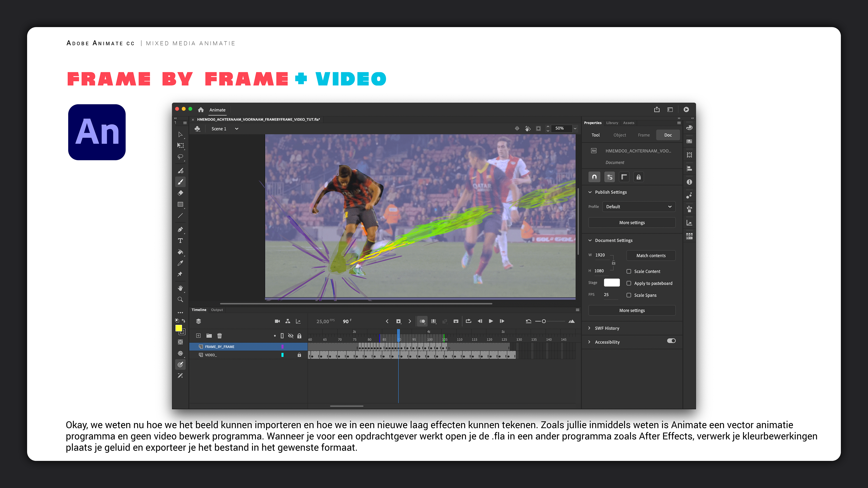
Task: Pick the Zoom magnifier tool
Action: pyautogui.click(x=180, y=299)
